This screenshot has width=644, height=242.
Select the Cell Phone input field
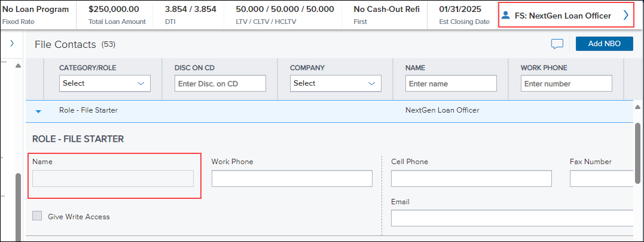[471, 179]
